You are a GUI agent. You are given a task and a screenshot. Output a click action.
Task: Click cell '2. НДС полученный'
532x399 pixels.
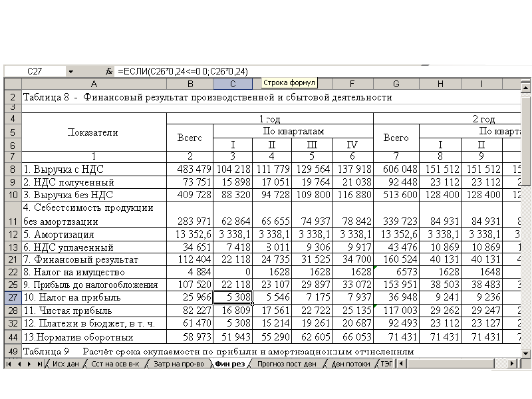[x=94, y=182]
